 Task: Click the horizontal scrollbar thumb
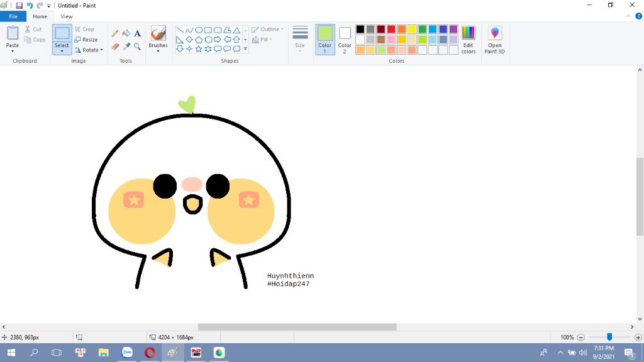297,327
